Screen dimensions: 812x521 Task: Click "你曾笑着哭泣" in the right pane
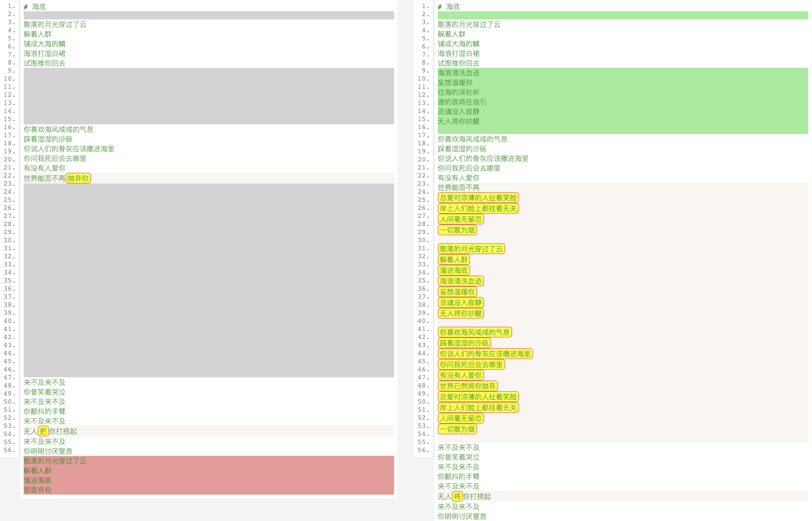458,457
